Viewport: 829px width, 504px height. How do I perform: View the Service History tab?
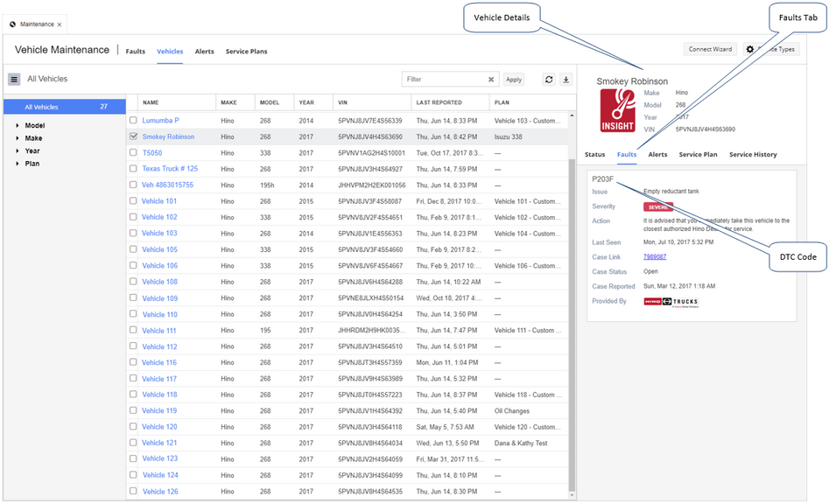pyautogui.click(x=753, y=155)
